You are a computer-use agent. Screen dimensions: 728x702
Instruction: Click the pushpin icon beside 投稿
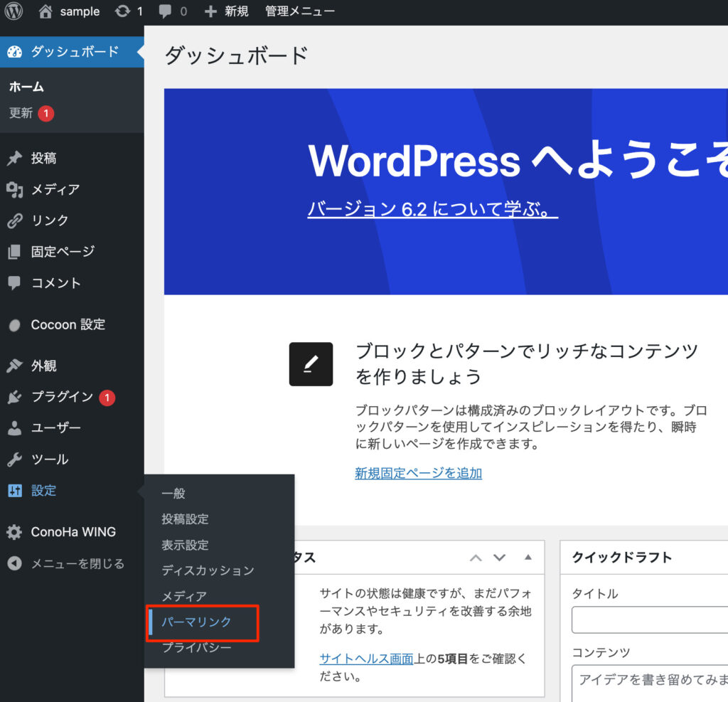(14, 158)
